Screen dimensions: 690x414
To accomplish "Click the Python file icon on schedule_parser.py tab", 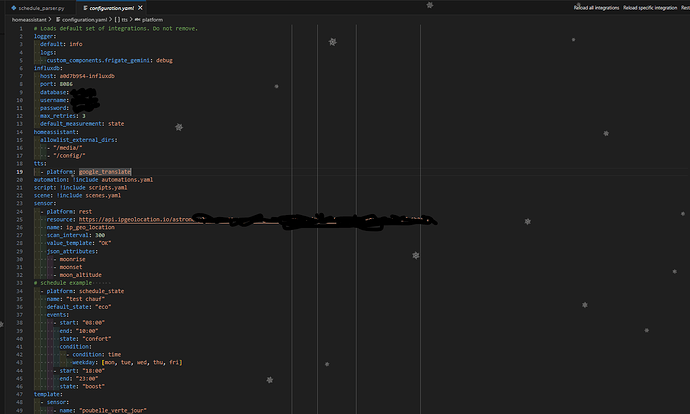I will [14, 8].
